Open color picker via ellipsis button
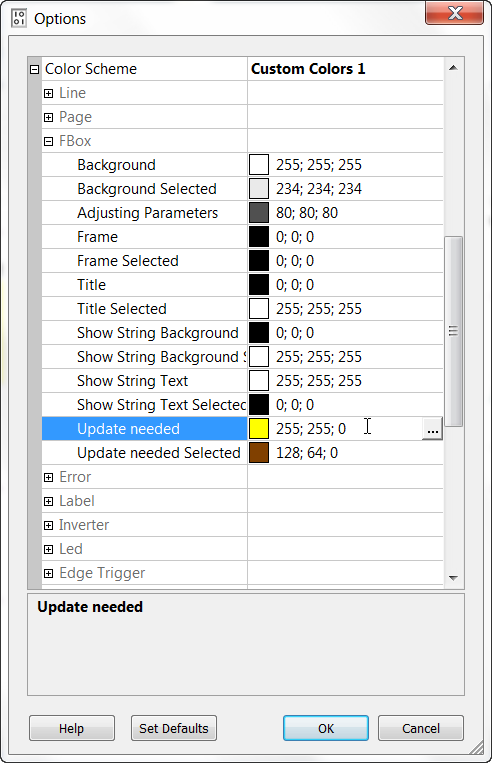The height and width of the screenshot is (763, 492). point(432,429)
